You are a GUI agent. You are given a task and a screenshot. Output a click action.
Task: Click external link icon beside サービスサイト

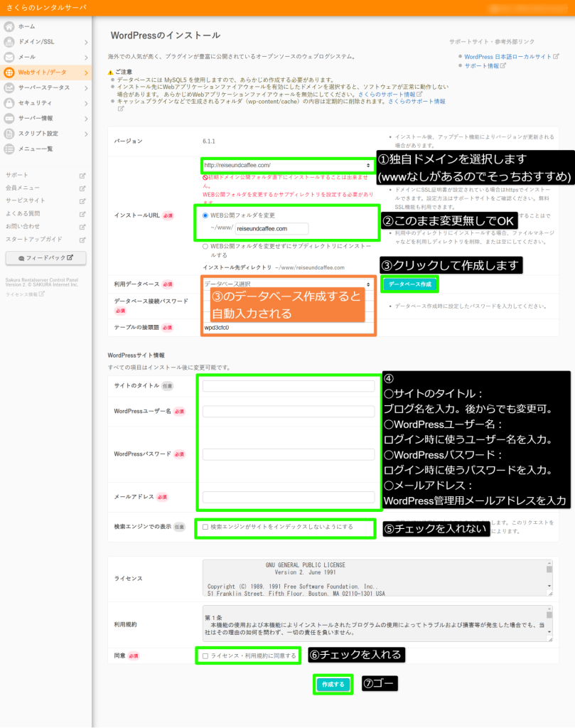point(82,201)
